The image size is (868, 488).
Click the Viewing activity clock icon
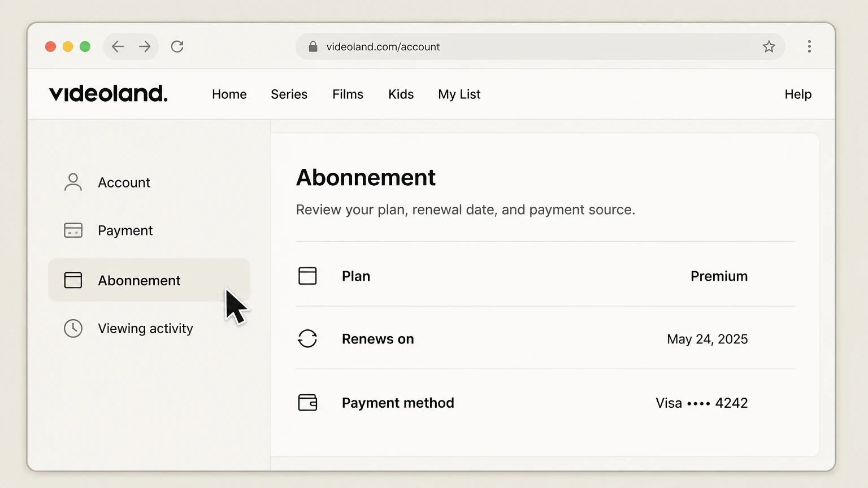[x=73, y=328]
